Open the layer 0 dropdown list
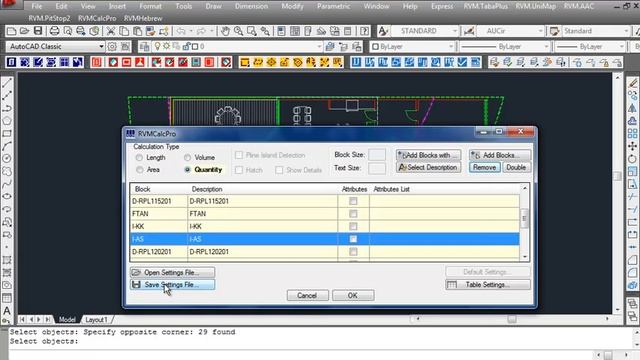 pyautogui.click(x=319, y=47)
